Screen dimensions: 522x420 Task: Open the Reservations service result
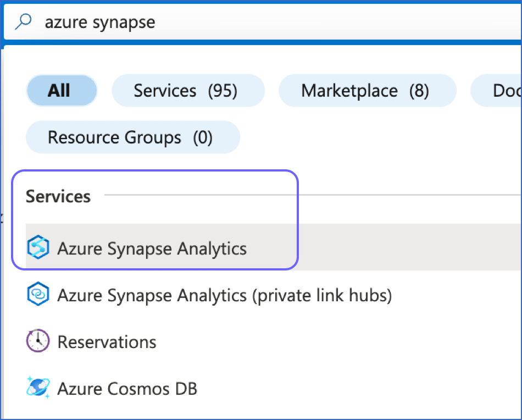[x=107, y=342]
